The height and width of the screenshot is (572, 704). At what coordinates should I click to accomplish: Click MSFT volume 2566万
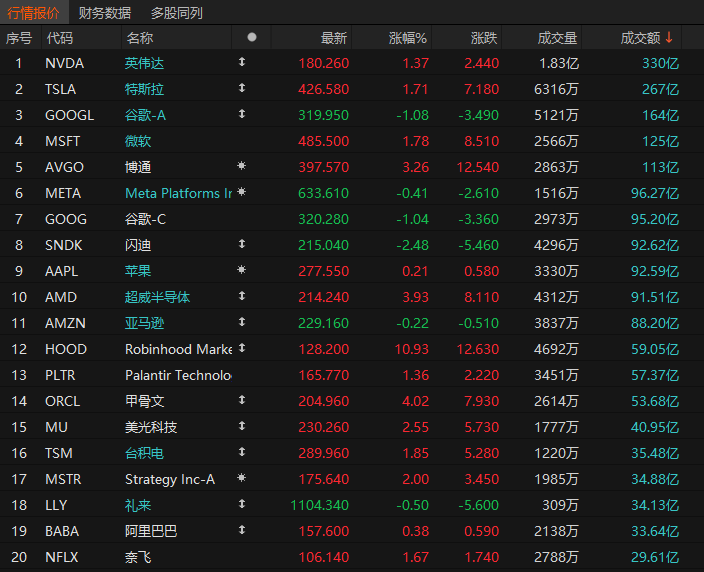coord(556,141)
